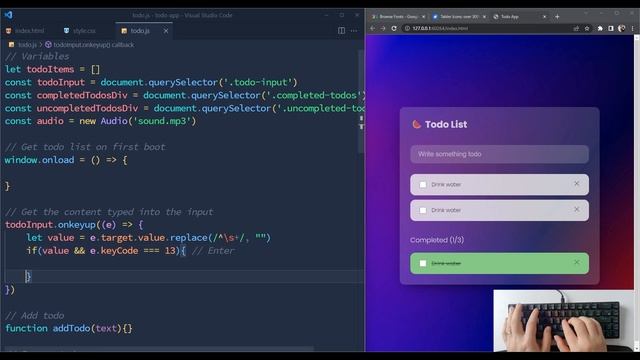Image resolution: width=640 pixels, height=360 pixels.
Task: Go back in the browser
Action: tap(372, 28)
